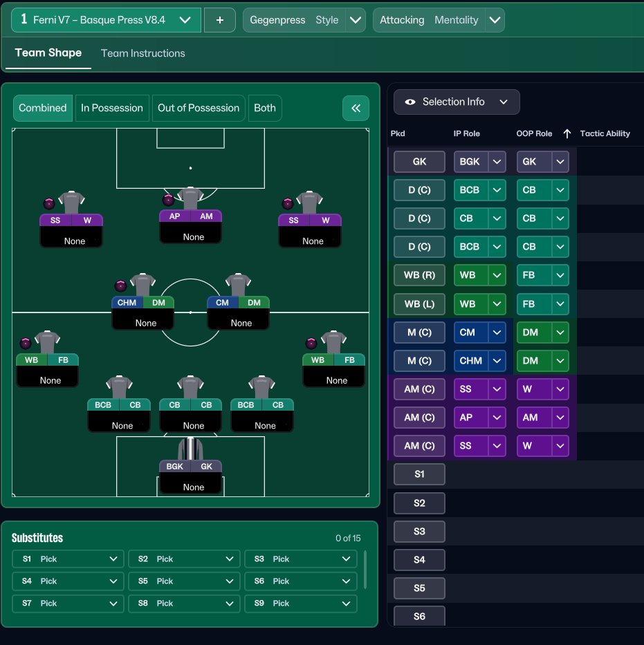Open the GK out-of-possession role dropdown

(x=543, y=162)
